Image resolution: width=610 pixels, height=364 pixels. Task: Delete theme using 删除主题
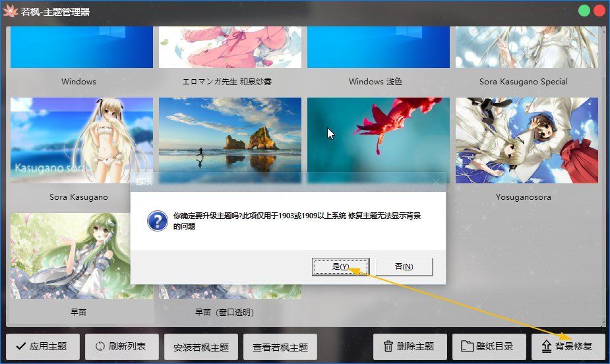coord(410,346)
